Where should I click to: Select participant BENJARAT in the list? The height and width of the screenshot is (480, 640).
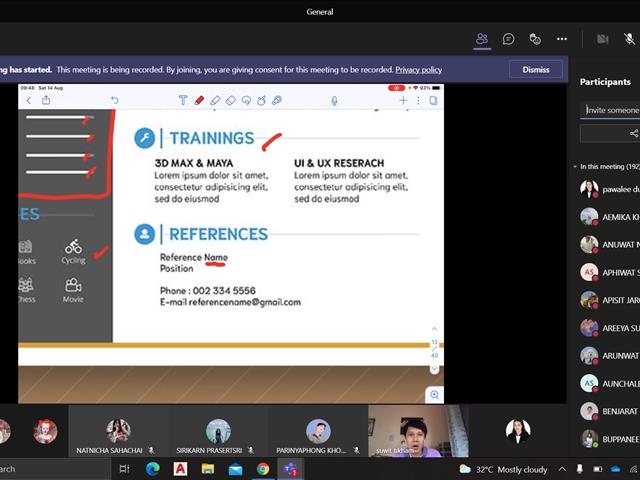click(610, 411)
